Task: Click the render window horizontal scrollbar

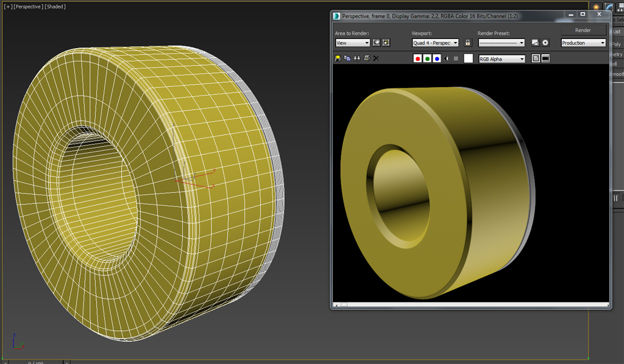Action: 471,305
